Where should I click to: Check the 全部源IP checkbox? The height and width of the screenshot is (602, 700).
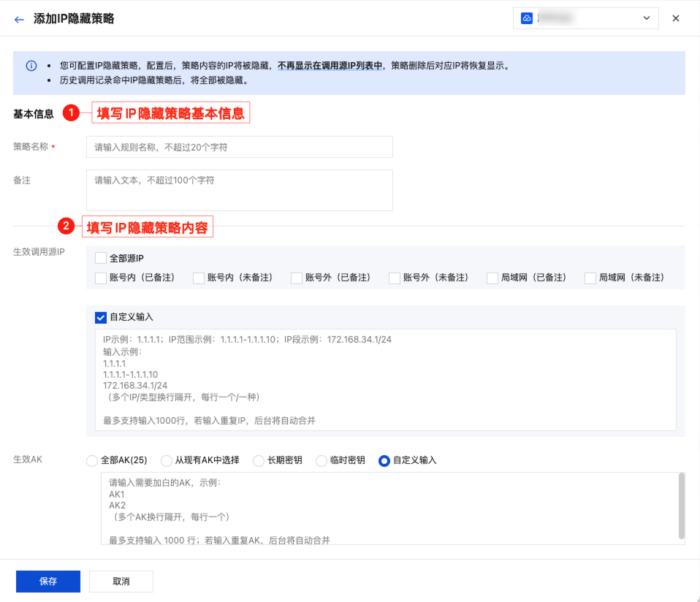[x=101, y=258]
